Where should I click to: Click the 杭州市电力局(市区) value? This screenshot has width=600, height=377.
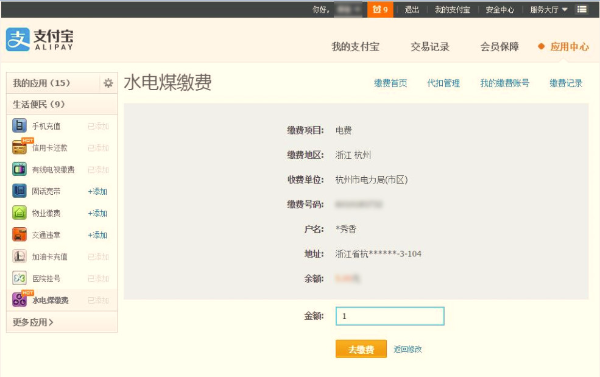tap(372, 180)
